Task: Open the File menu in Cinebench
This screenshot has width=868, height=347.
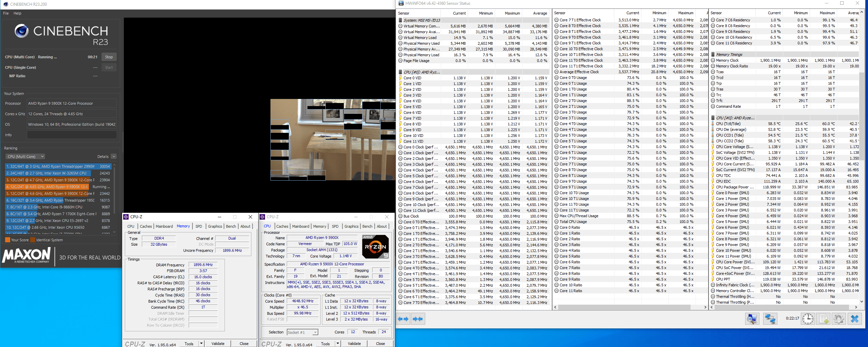Action: pyautogui.click(x=6, y=13)
